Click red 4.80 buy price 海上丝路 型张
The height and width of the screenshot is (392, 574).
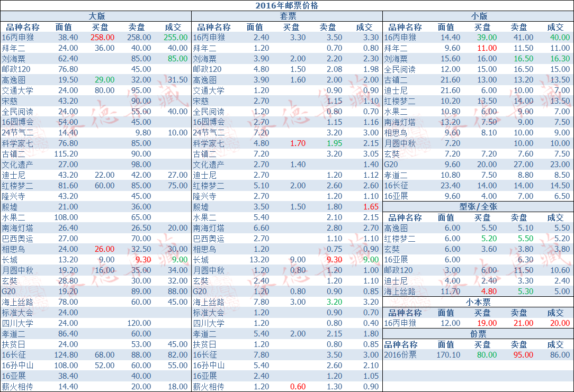pos(489,291)
